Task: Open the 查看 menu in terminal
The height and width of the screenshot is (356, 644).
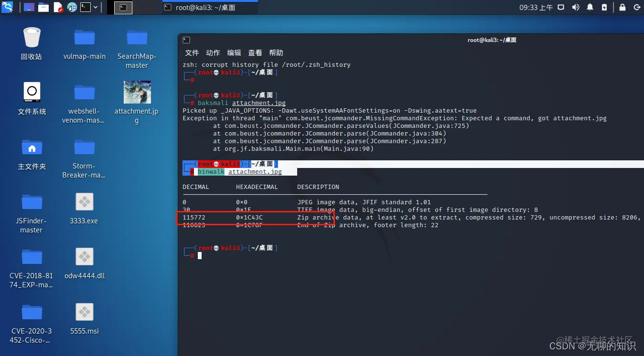Action: coord(255,53)
